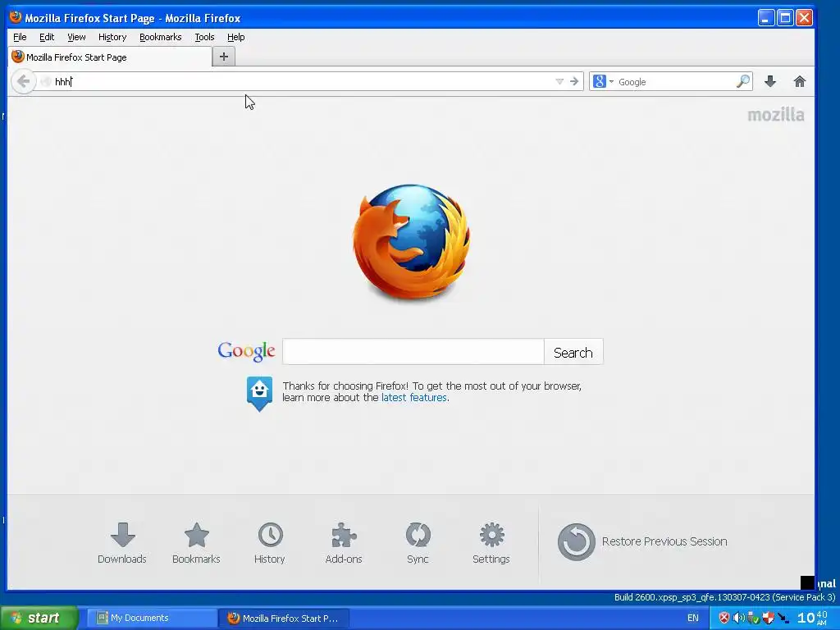Click the Search button on start page
The width and height of the screenshot is (840, 630).
(x=573, y=352)
